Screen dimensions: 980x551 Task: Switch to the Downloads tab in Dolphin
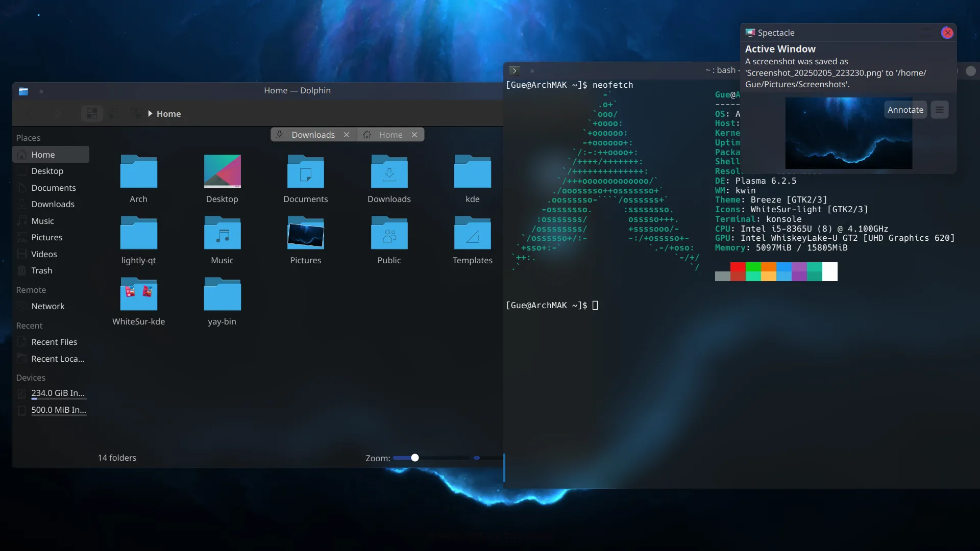tap(312, 134)
